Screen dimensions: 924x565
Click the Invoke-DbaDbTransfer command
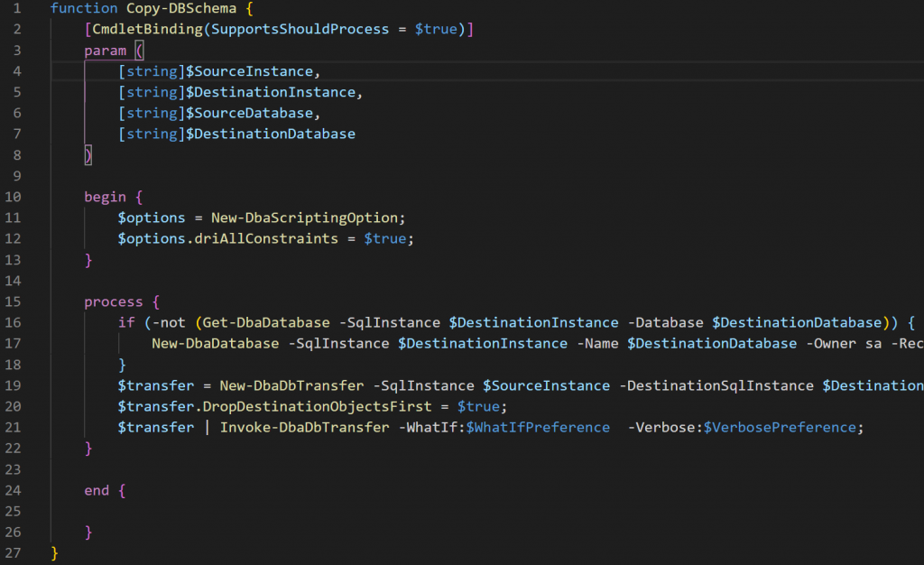click(x=305, y=427)
